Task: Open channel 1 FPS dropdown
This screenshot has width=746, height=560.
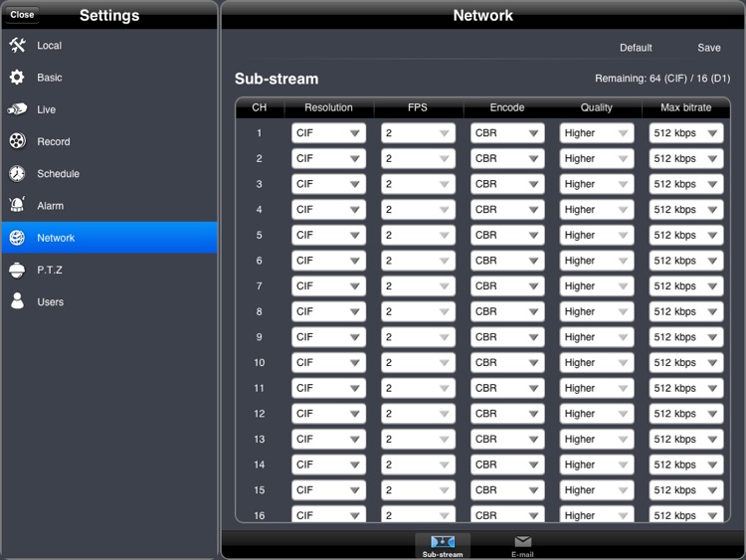Action: [x=418, y=133]
